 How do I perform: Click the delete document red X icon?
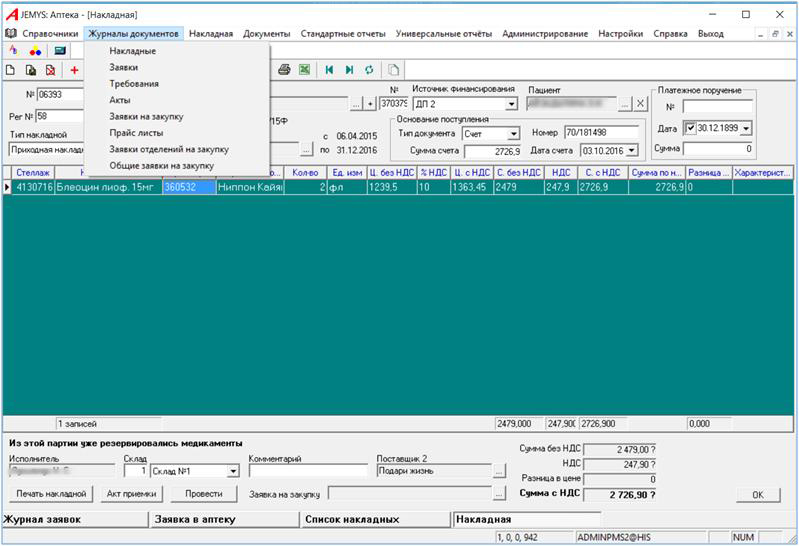click(x=49, y=70)
